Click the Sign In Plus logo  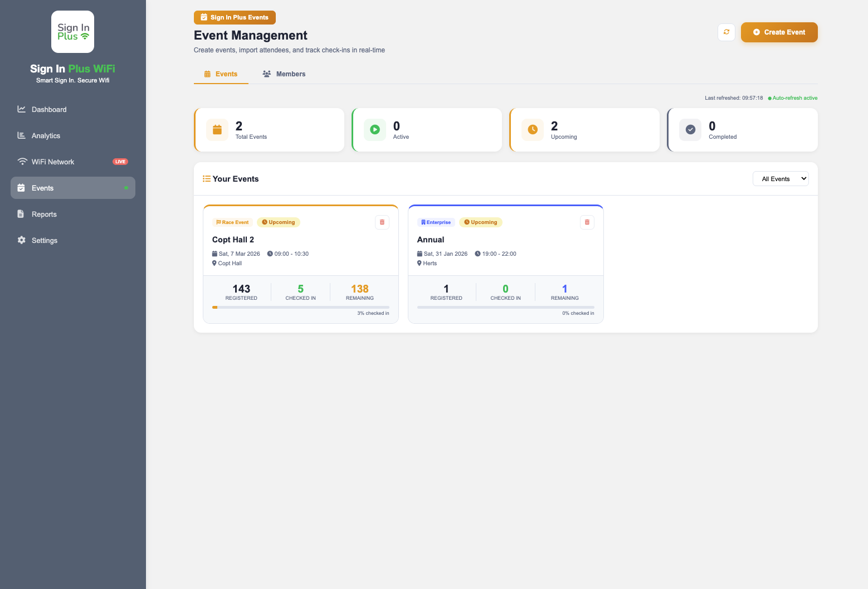73,32
